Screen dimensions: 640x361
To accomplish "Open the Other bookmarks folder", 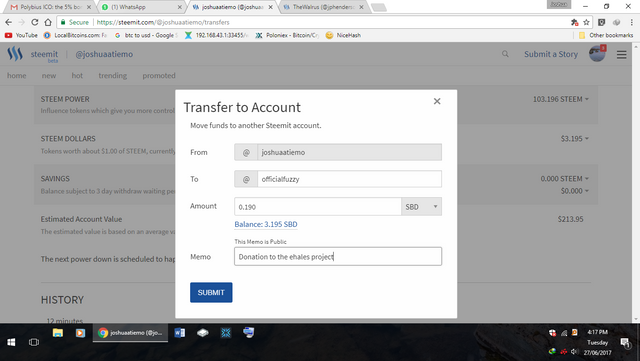I will [606, 35].
